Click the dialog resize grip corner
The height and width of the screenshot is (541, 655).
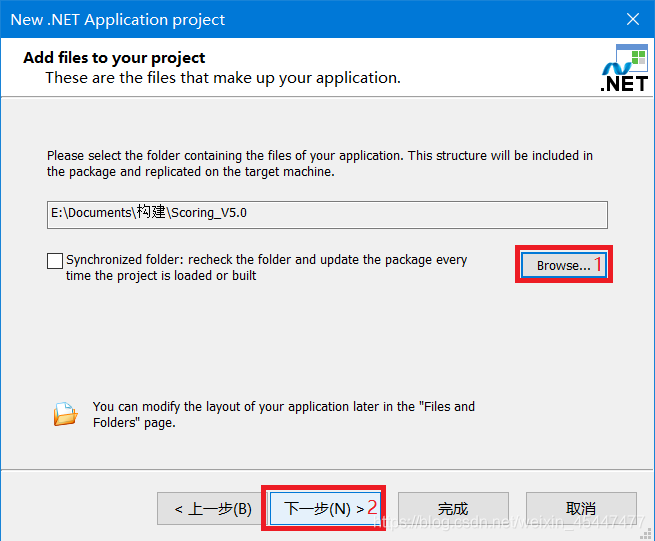click(646, 534)
